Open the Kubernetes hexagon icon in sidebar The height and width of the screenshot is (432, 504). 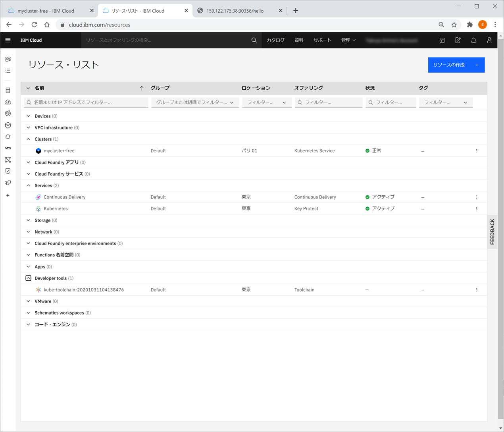click(8, 125)
